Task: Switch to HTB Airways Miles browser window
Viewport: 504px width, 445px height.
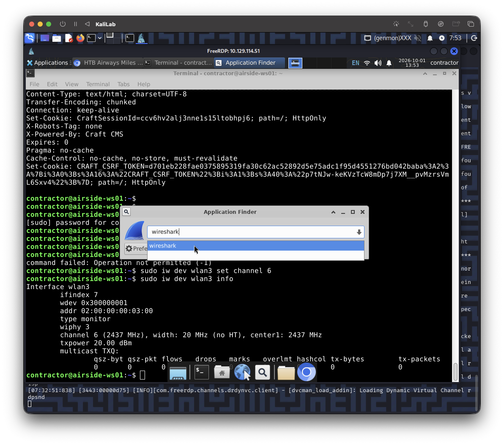Action: coord(108,63)
